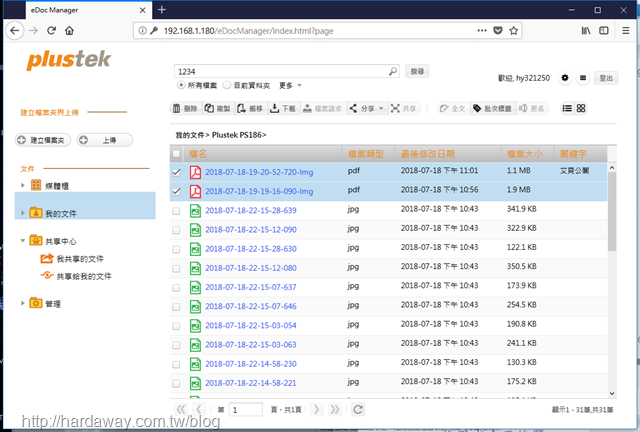Expand the My Documents (我的文件) tree node

pyautogui.click(x=23, y=212)
